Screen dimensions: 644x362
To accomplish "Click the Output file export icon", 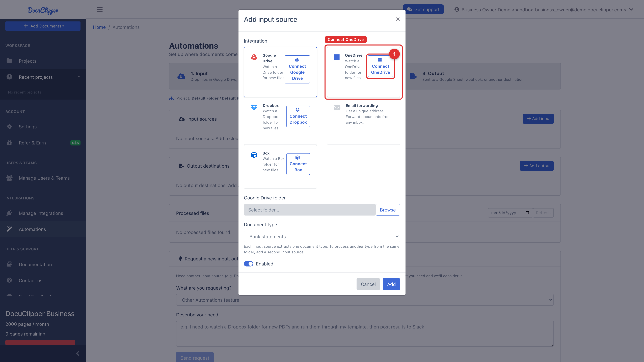I will pyautogui.click(x=413, y=76).
